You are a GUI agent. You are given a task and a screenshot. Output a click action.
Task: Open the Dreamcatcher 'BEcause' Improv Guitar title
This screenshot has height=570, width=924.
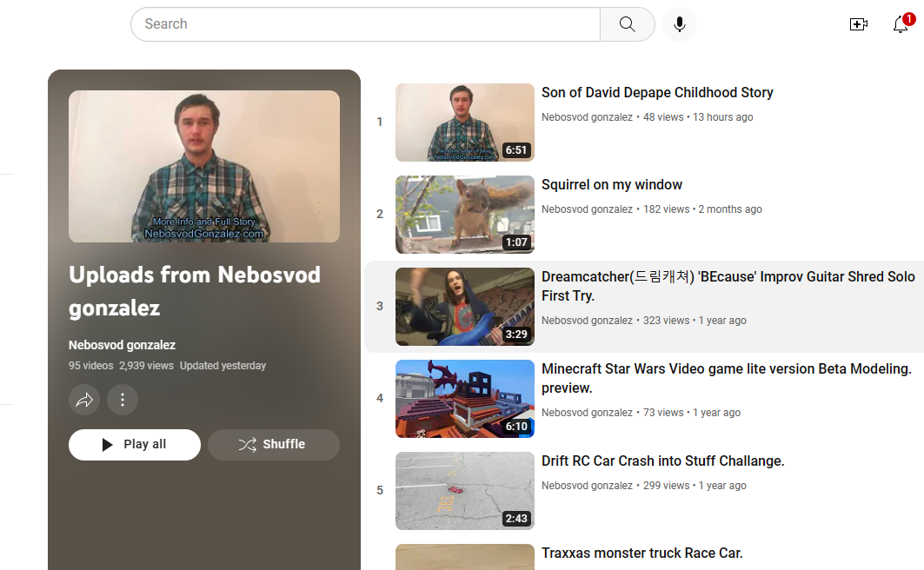pyautogui.click(x=728, y=286)
